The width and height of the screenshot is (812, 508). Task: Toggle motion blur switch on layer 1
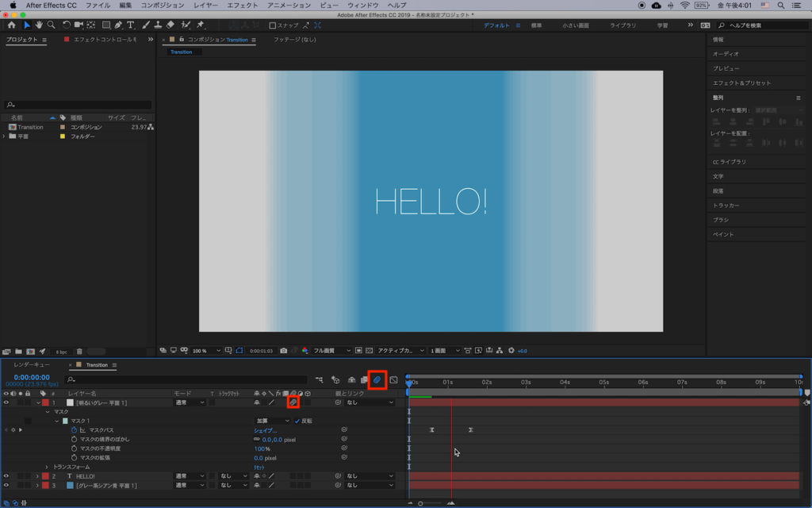pos(293,403)
